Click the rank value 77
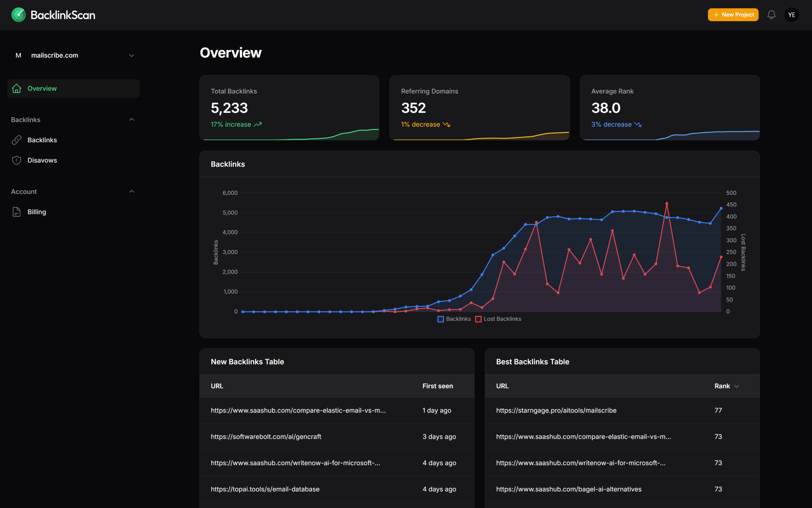The width and height of the screenshot is (812, 508). point(718,411)
